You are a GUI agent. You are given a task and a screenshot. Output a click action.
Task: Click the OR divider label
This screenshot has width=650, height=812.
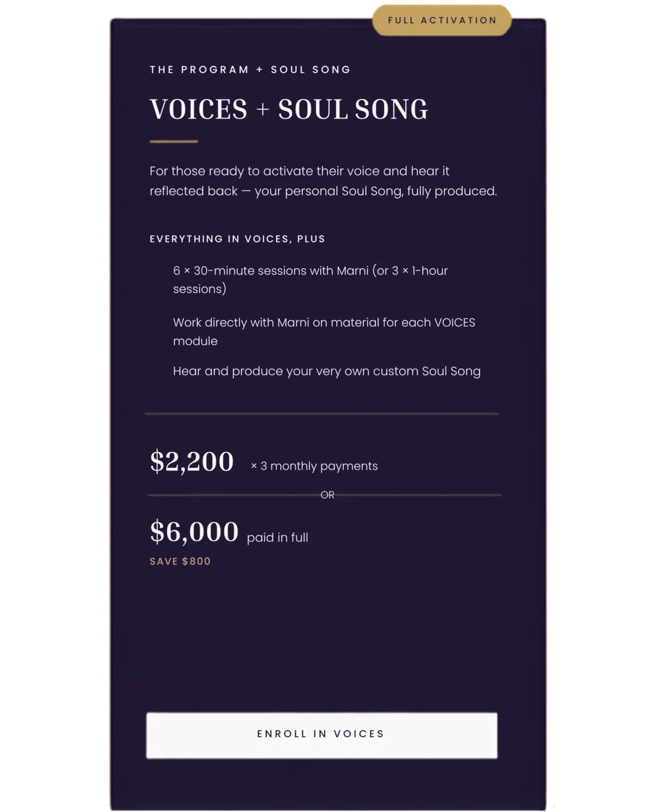click(x=327, y=495)
